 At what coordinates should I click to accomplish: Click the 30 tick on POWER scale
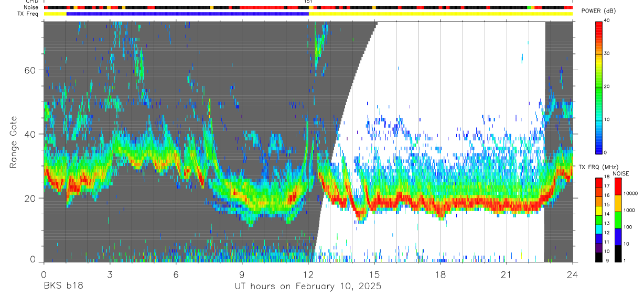click(x=607, y=53)
